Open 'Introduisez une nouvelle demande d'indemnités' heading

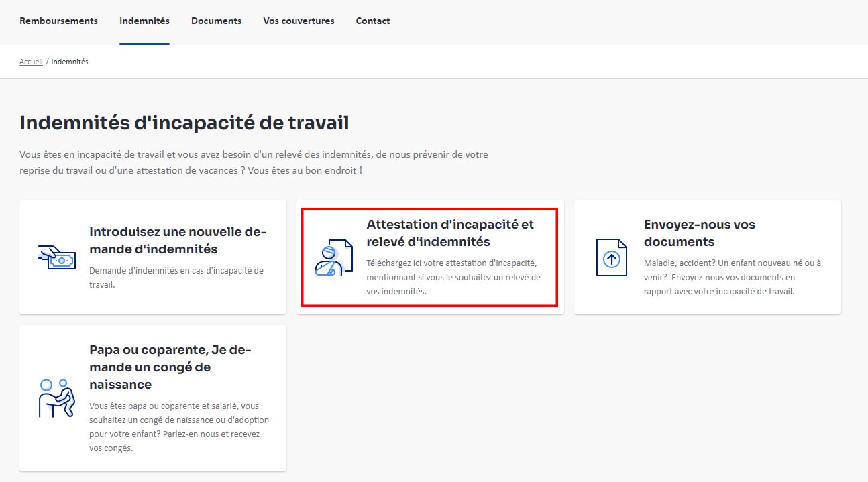178,240
